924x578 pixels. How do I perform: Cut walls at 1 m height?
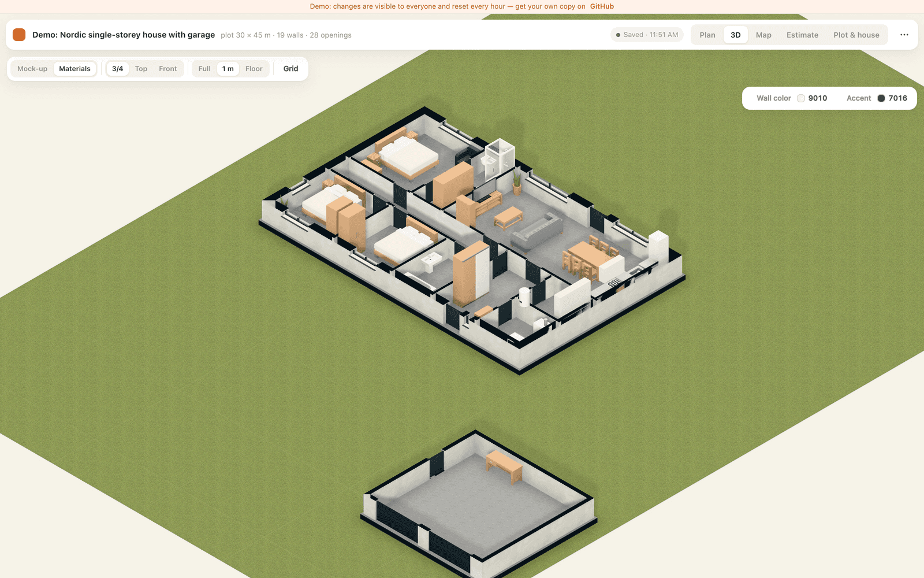(x=228, y=69)
